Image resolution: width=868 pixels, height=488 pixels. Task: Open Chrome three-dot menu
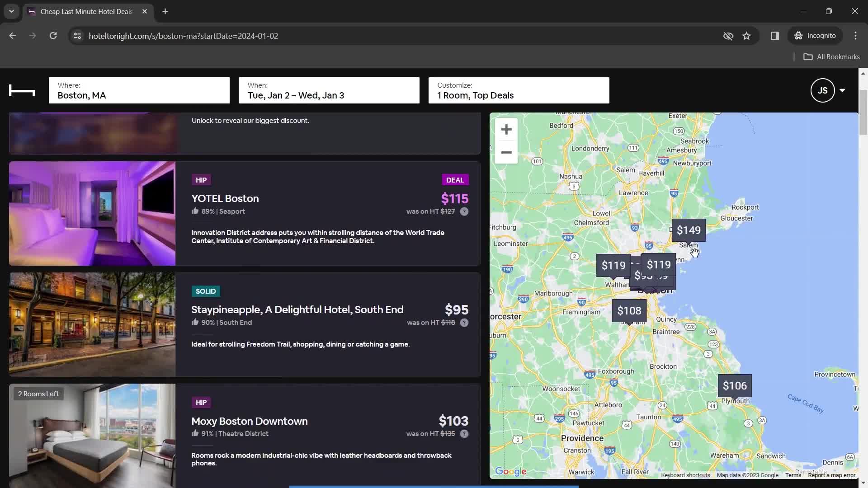855,36
